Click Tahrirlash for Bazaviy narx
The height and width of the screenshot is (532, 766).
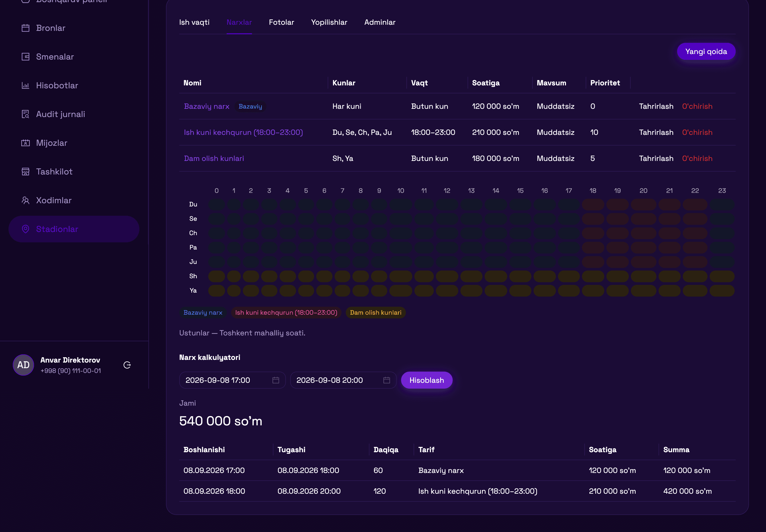pos(656,106)
